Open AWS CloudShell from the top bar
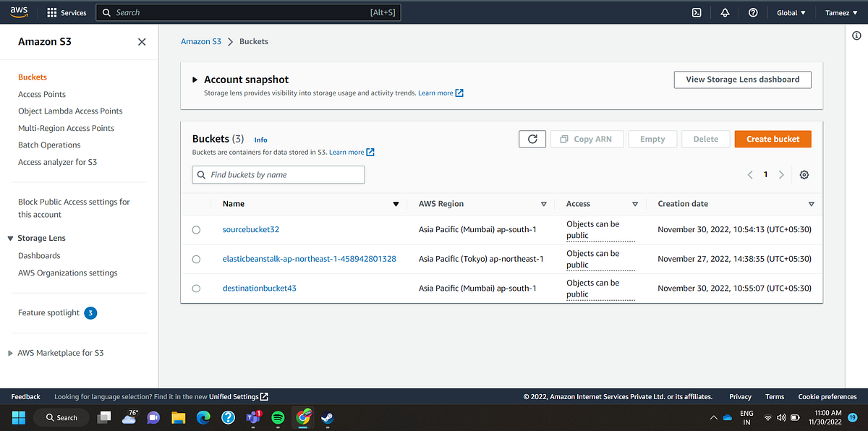 click(x=696, y=12)
